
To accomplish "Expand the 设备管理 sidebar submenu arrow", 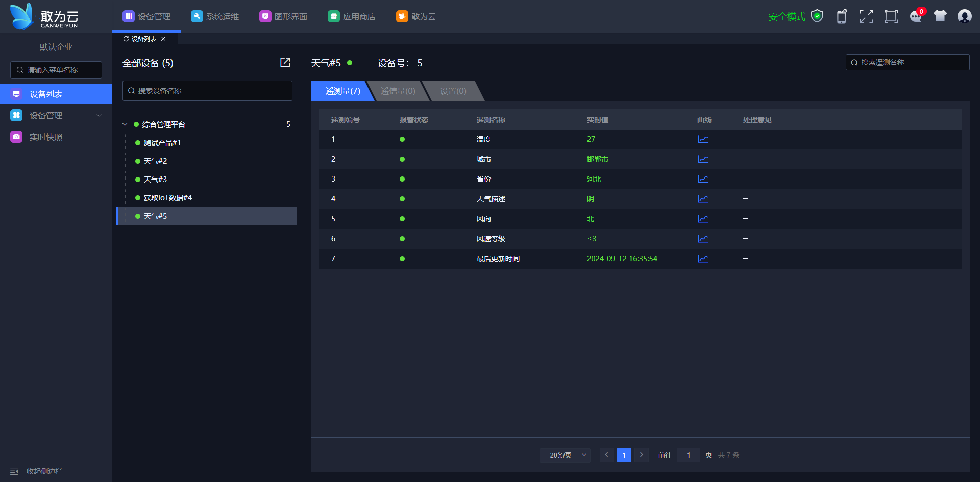I will [99, 115].
